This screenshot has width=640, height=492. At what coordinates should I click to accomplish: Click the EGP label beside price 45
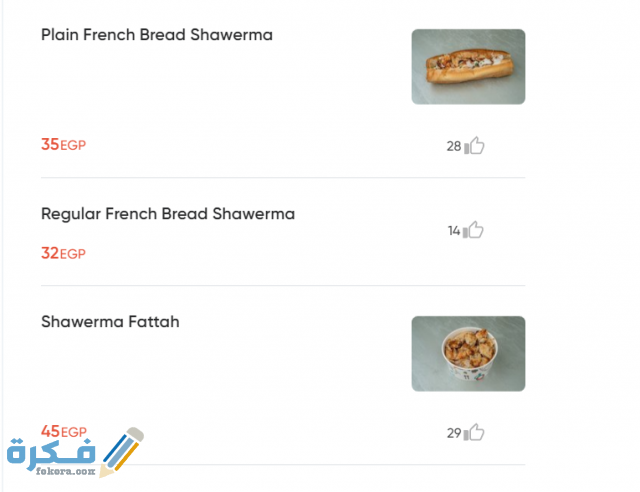(74, 433)
